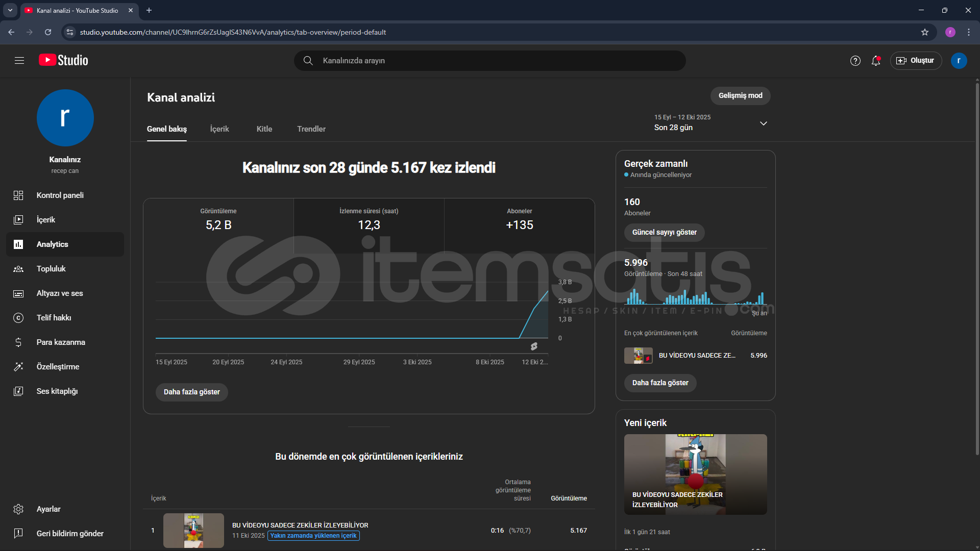Open Para kazanma monetization section

pos(60,342)
